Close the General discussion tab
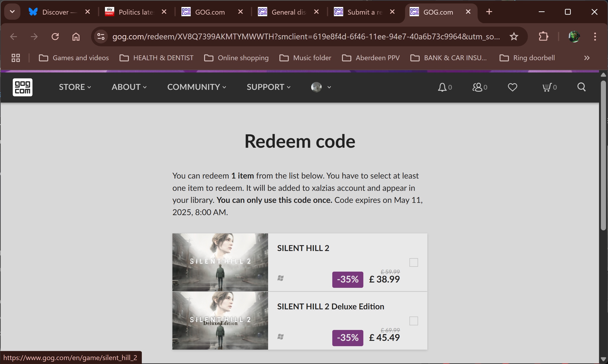608x364 pixels. (x=316, y=12)
